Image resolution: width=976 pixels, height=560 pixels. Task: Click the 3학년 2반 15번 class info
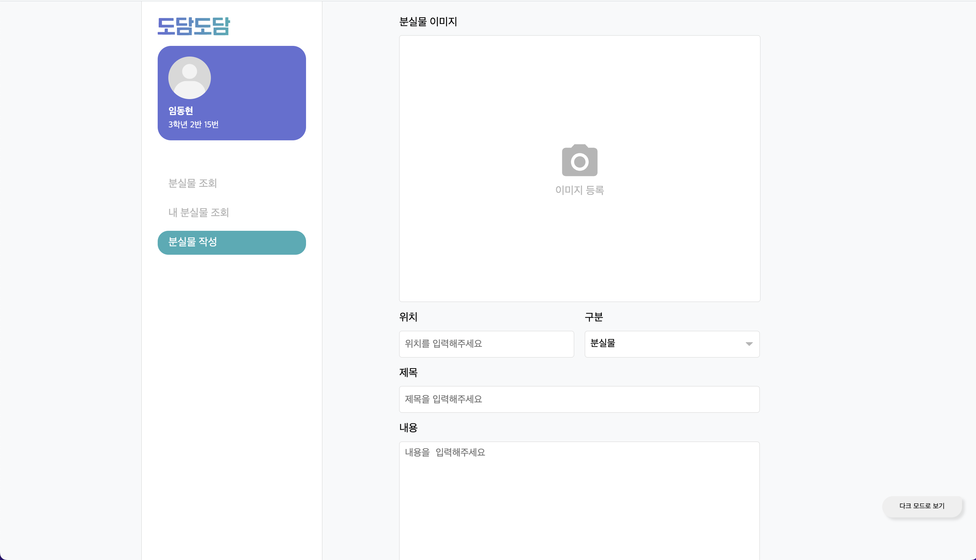(x=193, y=124)
